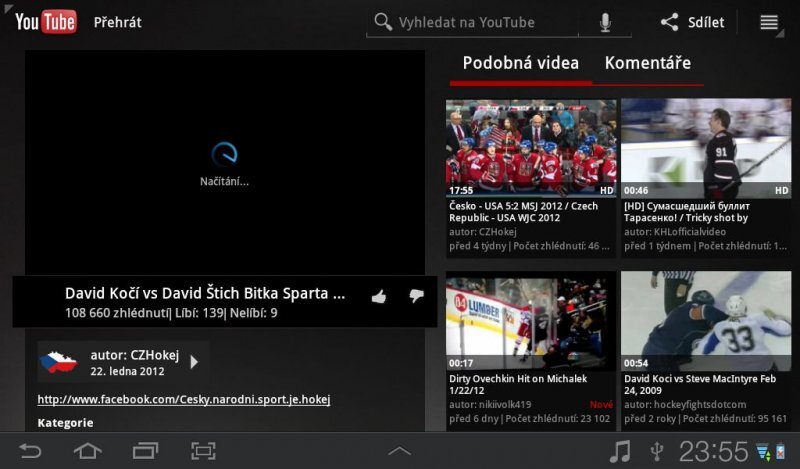The height and width of the screenshot is (469, 800).
Task: Dislike the video with thumbs down
Action: 416,296
